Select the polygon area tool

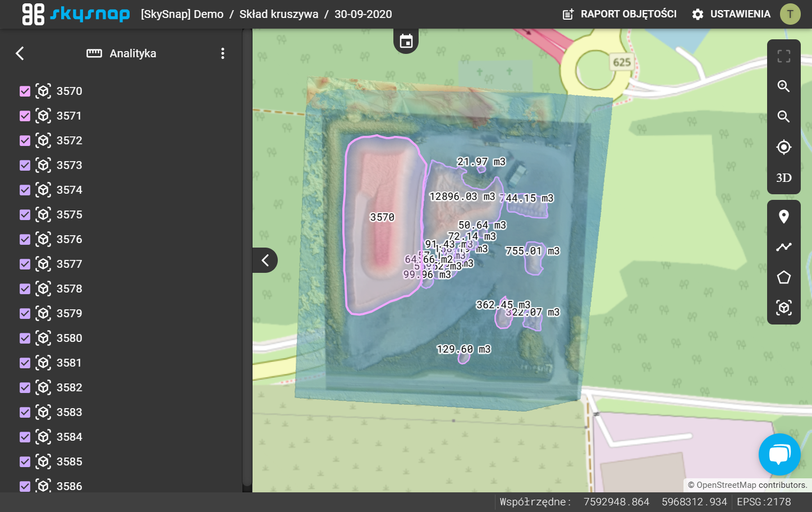[784, 277]
